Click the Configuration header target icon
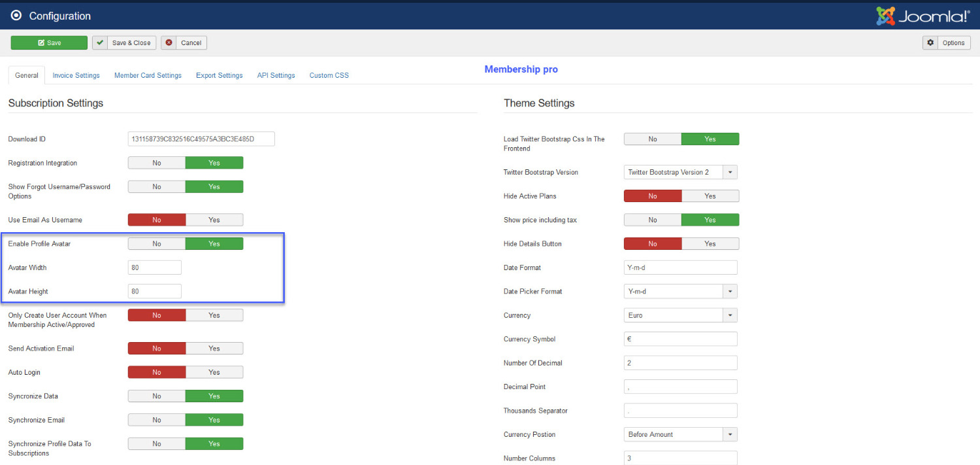This screenshot has height=465, width=980. (x=16, y=15)
